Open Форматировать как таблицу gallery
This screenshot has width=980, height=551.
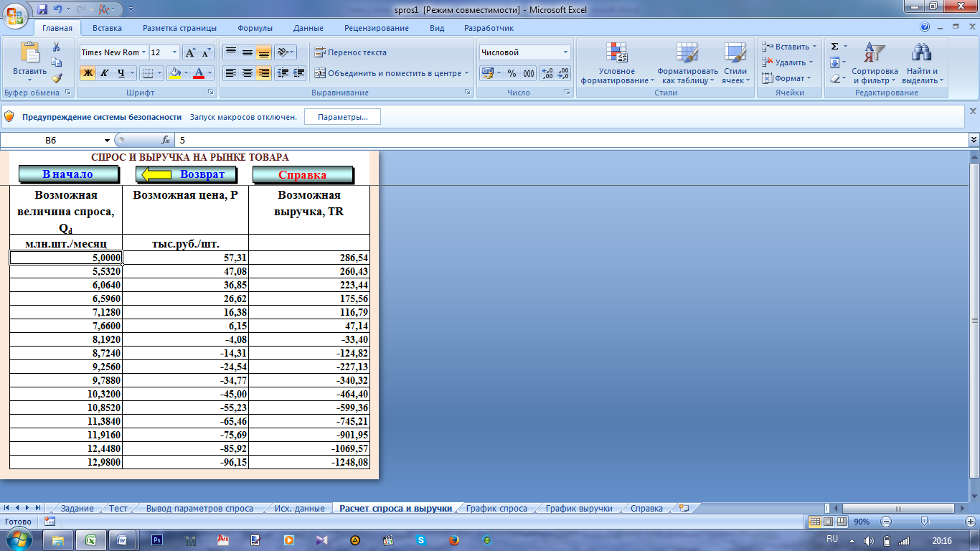tap(687, 63)
